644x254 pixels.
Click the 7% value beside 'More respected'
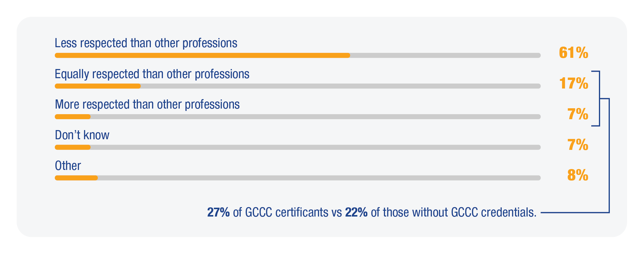tap(578, 114)
